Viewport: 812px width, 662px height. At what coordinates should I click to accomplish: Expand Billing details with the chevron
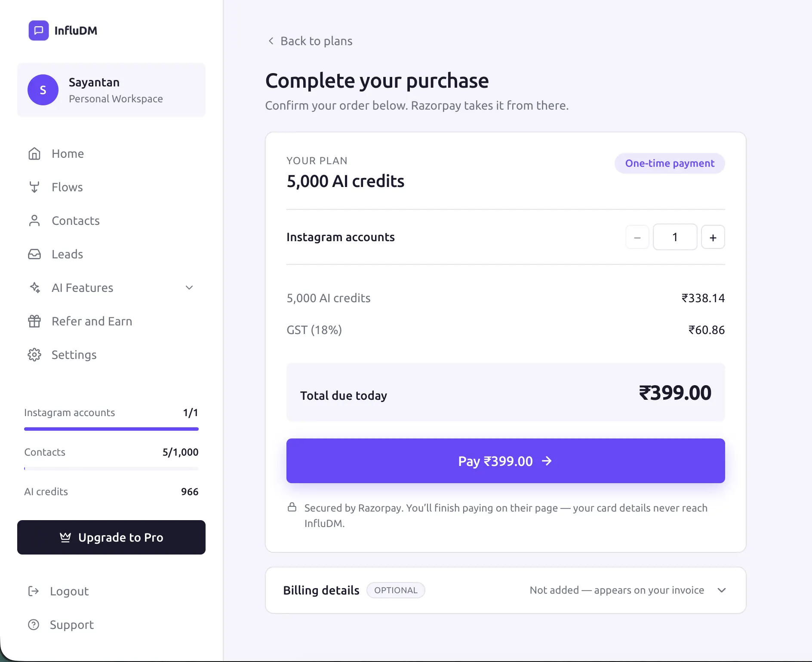point(722,590)
